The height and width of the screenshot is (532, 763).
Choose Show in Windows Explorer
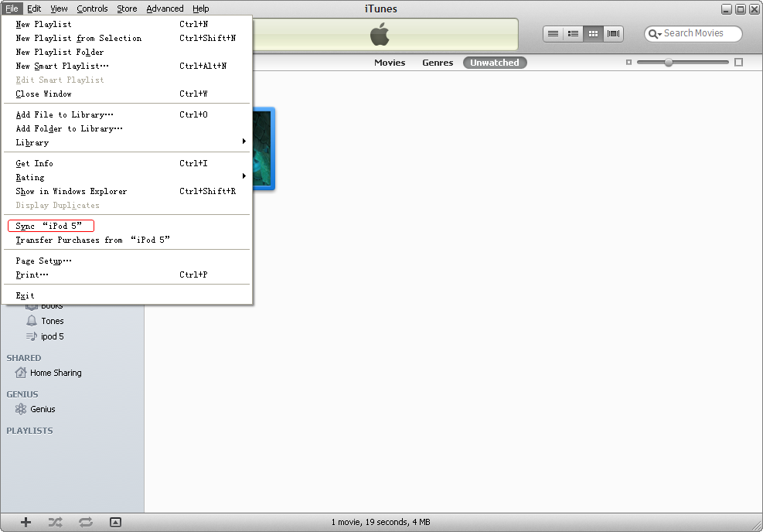point(127,191)
